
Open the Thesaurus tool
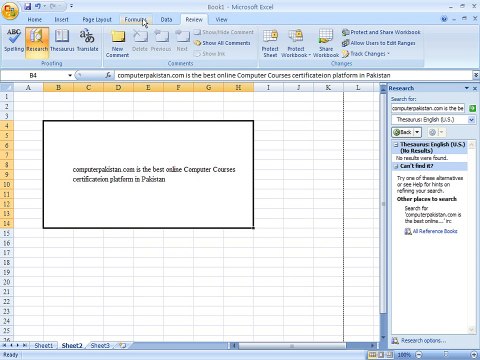pyautogui.click(x=62, y=40)
